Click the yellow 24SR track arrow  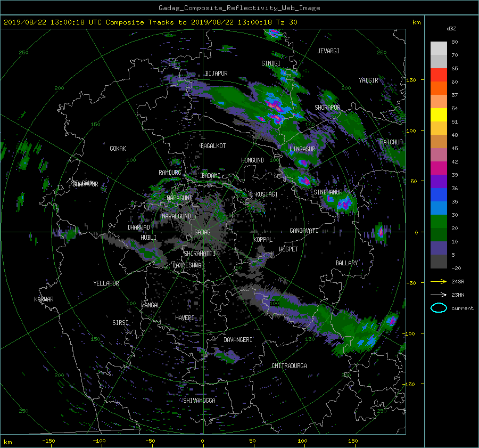tap(439, 281)
